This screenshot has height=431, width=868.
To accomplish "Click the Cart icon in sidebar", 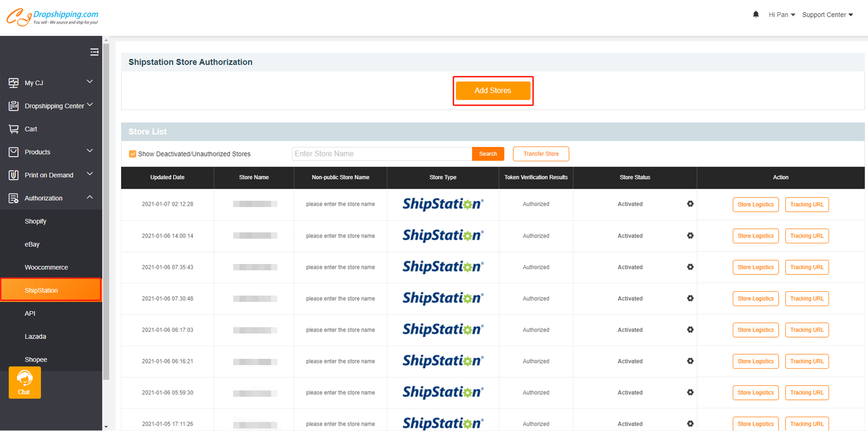I will (14, 129).
